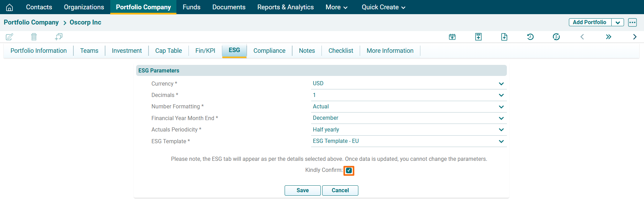Go to next record arrow

(x=635, y=37)
